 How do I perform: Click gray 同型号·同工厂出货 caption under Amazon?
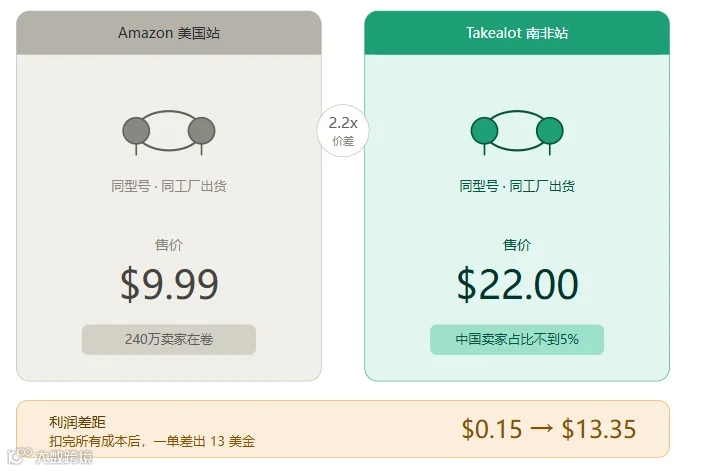coord(169,186)
